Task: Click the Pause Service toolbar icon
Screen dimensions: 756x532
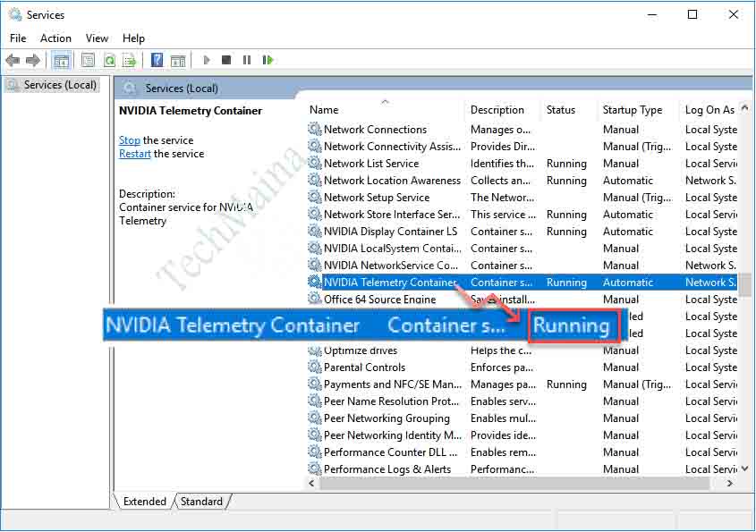Action: (x=247, y=60)
